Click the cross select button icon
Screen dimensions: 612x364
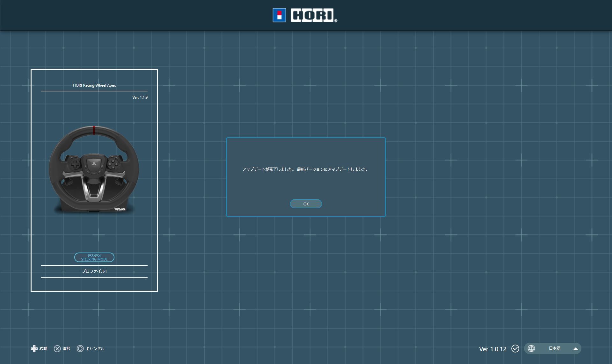(57, 348)
